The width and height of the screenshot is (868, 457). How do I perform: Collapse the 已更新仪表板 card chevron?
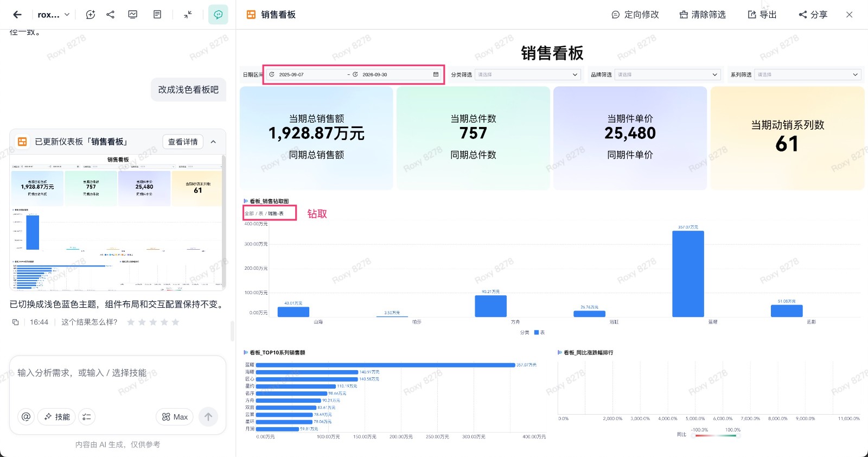tap(213, 142)
